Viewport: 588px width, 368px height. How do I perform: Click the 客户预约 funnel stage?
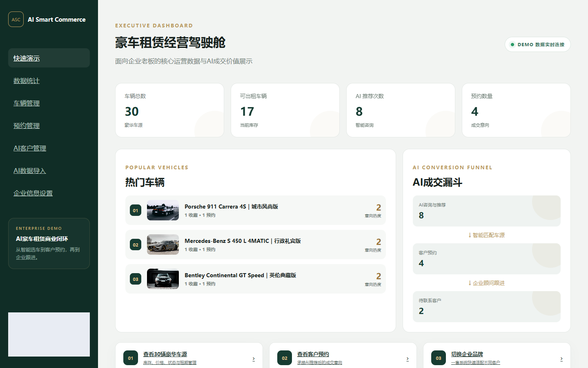487,259
